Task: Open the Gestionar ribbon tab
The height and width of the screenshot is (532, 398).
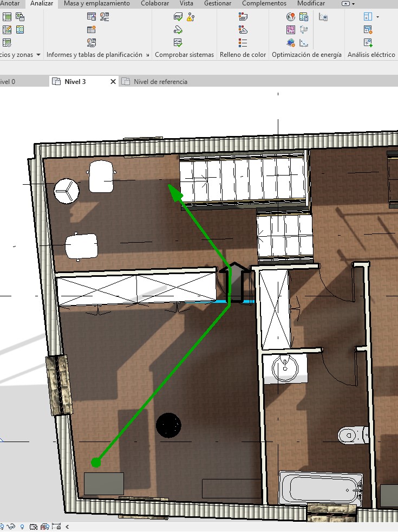Action: click(218, 3)
